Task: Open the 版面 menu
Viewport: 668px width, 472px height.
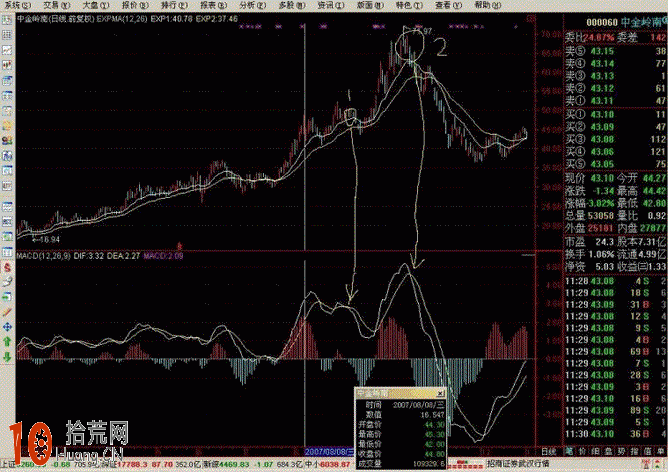Action: tap(370, 5)
